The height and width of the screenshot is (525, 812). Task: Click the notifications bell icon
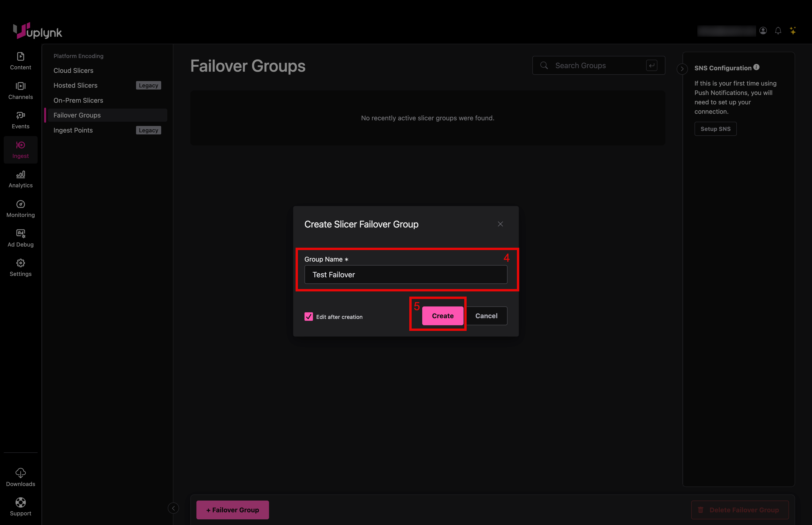coord(778,31)
